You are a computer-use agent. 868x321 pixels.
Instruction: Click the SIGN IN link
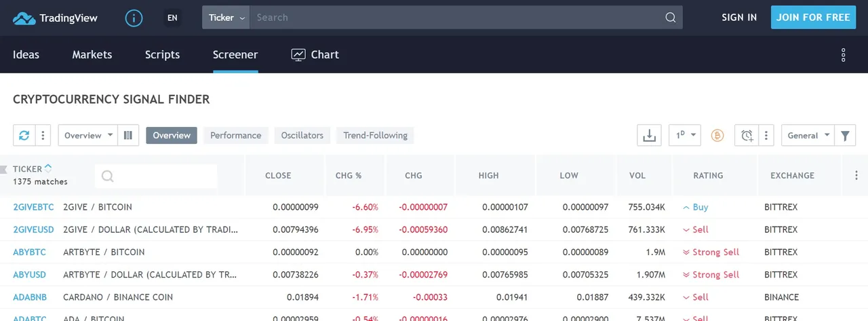739,18
